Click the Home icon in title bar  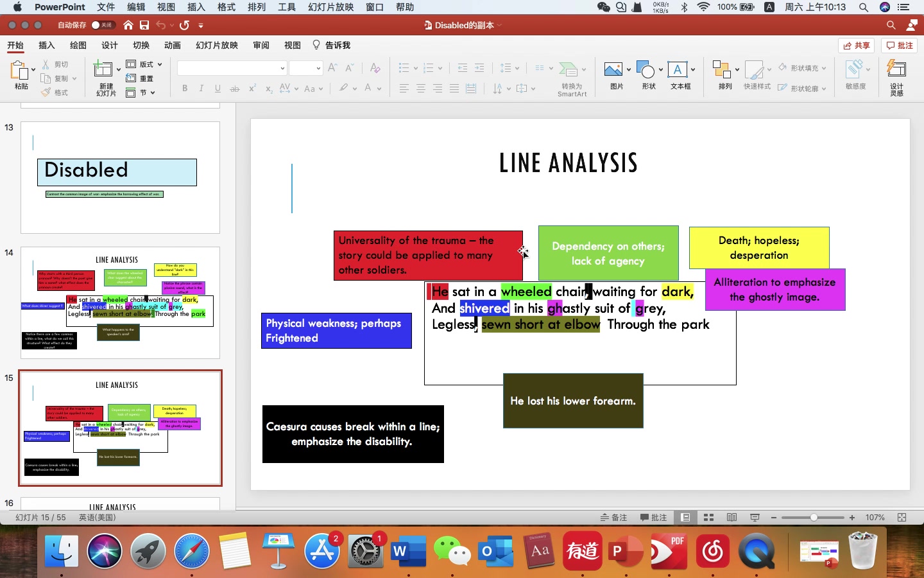click(x=128, y=25)
